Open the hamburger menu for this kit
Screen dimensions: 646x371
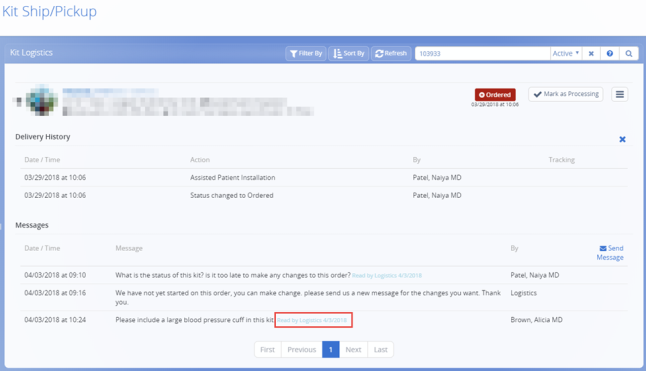click(620, 94)
